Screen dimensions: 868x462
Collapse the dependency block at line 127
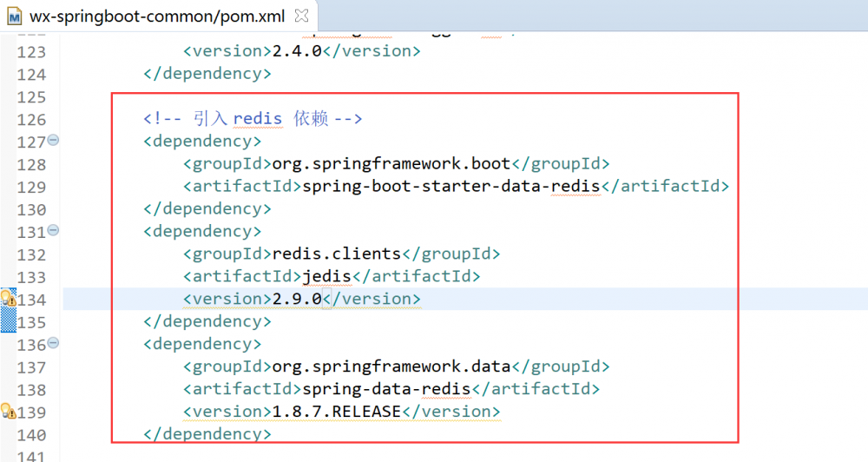(53, 140)
